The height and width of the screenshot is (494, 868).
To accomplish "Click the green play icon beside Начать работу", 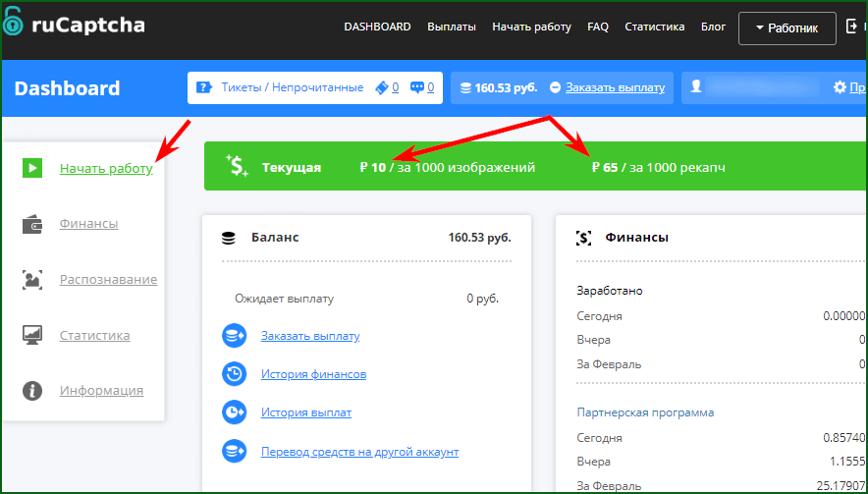I will pos(32,168).
